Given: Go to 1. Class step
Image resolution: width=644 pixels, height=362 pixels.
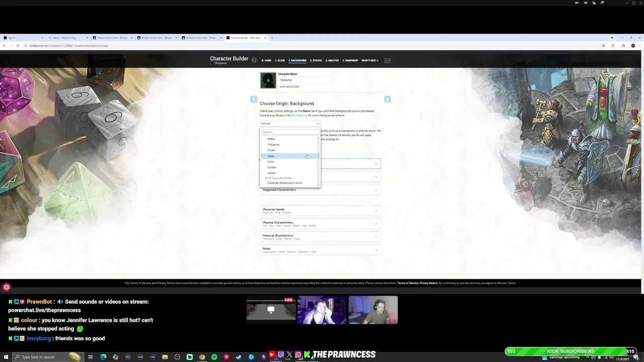Looking at the screenshot, I should coord(280,60).
